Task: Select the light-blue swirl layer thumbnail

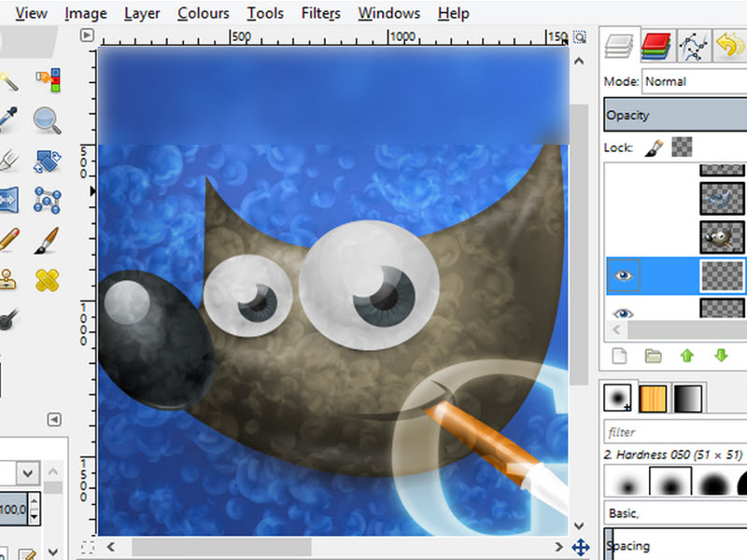Action: 722,198
